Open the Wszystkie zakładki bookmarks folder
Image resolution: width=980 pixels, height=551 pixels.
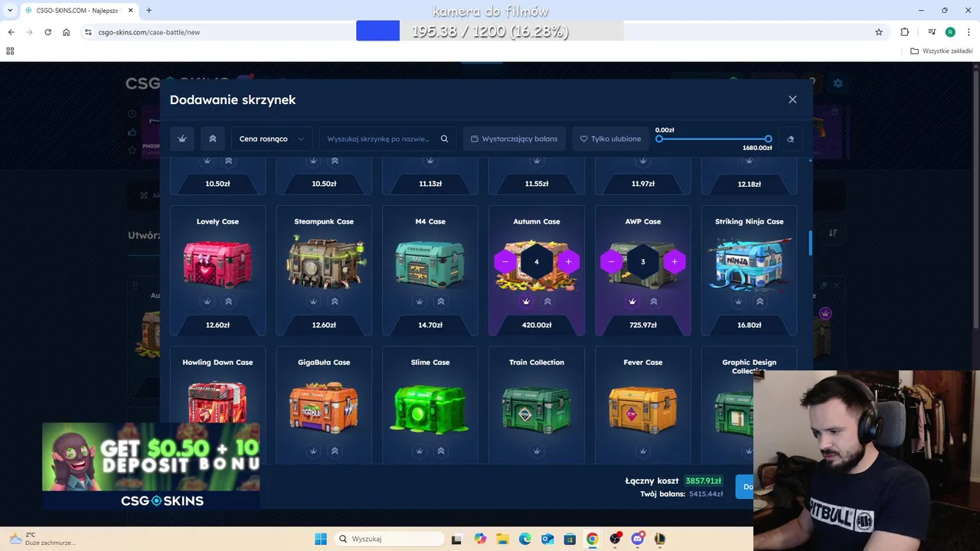coord(942,51)
